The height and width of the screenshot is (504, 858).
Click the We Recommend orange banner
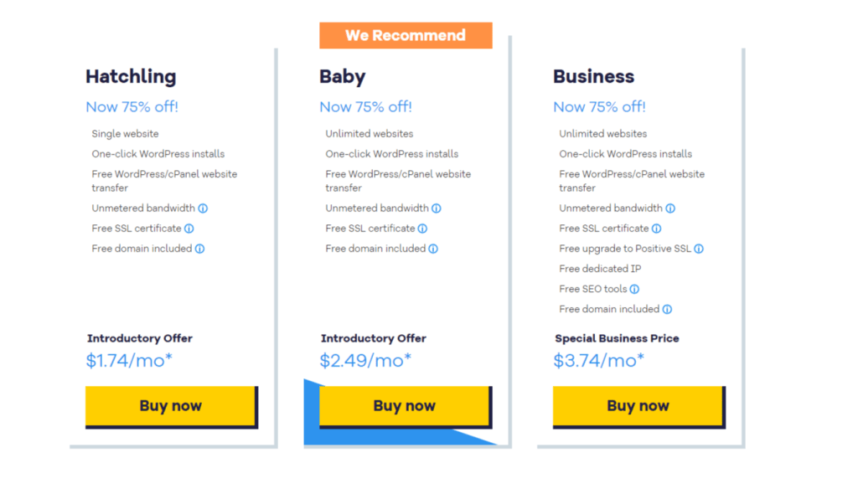coord(406,35)
